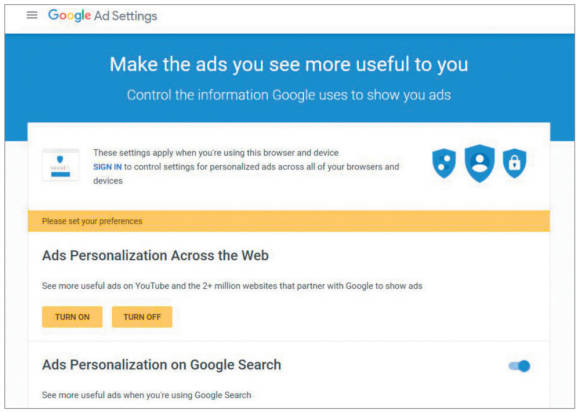Click the shield padlock icon
The image size is (580, 412).
514,163
